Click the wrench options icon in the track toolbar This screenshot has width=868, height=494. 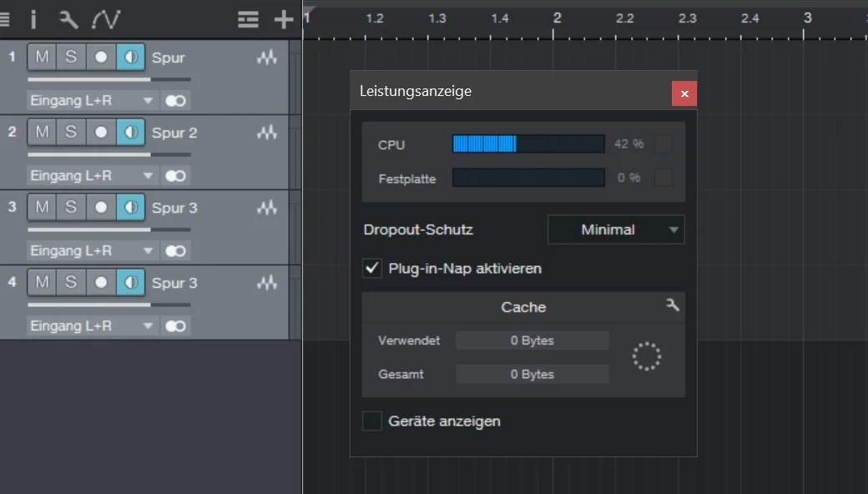click(68, 20)
